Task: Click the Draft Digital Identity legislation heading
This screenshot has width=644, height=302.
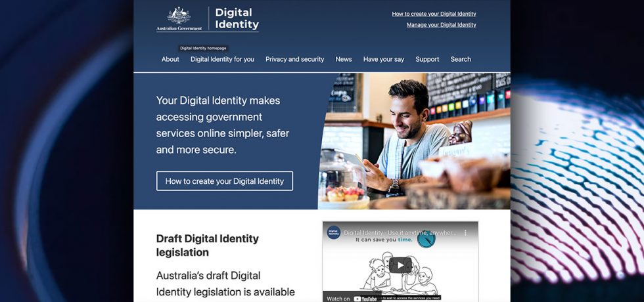Action: [208, 245]
